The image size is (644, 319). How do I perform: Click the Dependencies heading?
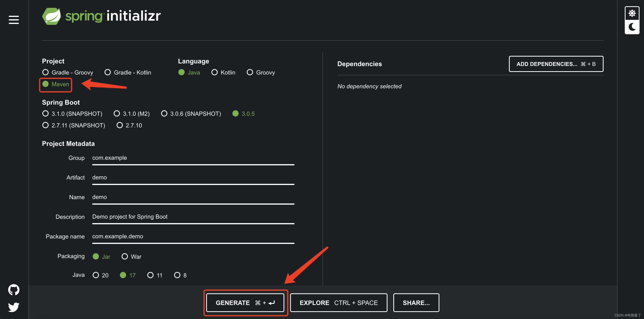click(360, 64)
